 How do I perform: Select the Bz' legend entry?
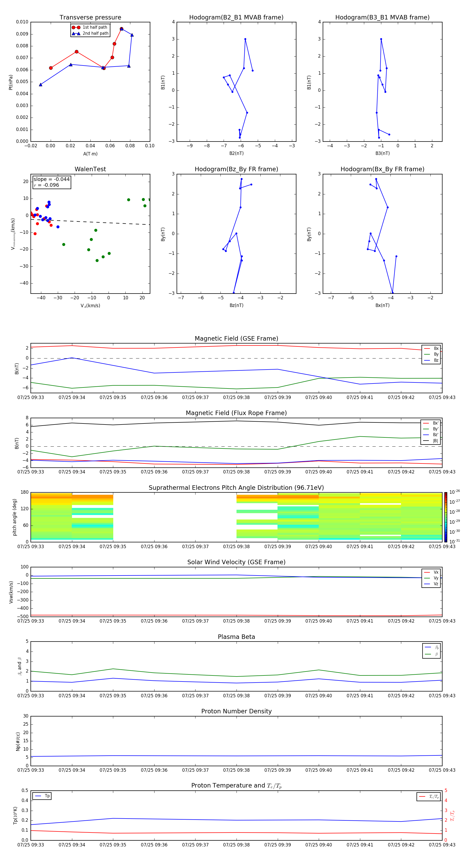(x=431, y=435)
